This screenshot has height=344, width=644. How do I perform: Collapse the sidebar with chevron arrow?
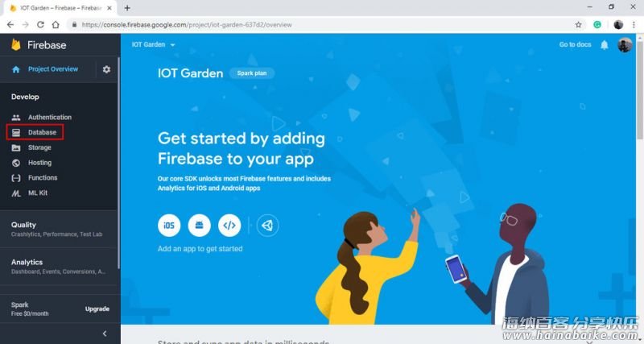coord(105,334)
